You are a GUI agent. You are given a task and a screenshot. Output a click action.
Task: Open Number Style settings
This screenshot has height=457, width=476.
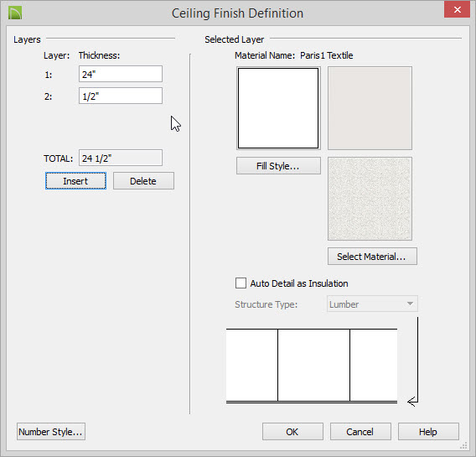[51, 432]
